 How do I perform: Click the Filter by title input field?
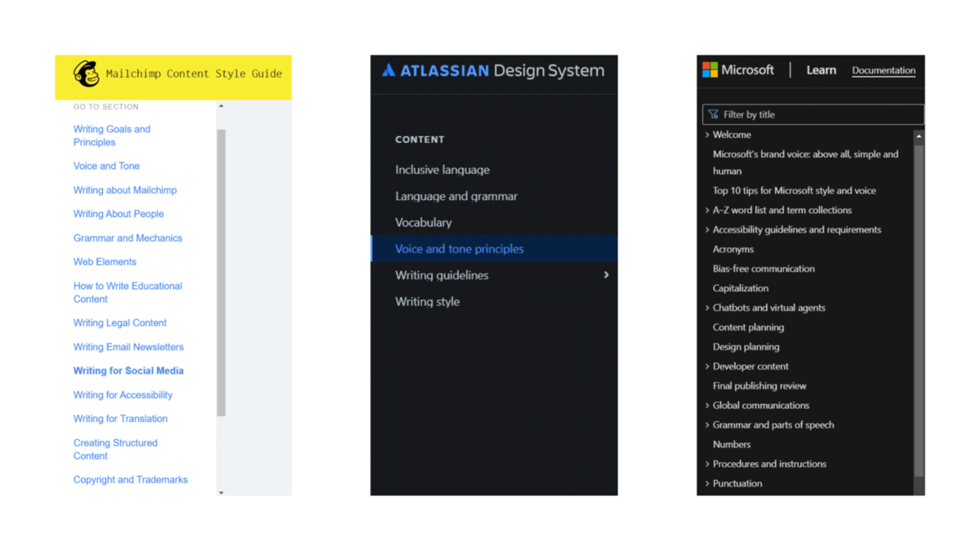click(x=813, y=114)
